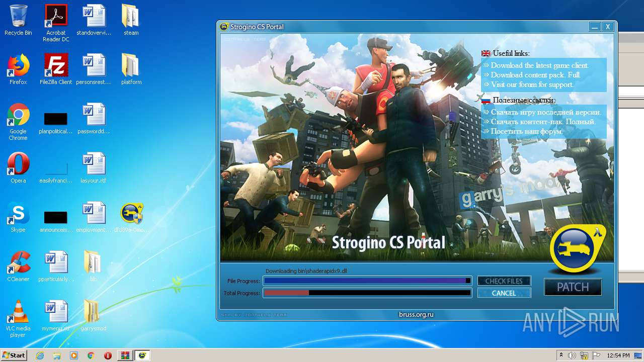Open Internet Explorer from taskbar
Viewport: 644px width, 362px height.
click(40, 355)
